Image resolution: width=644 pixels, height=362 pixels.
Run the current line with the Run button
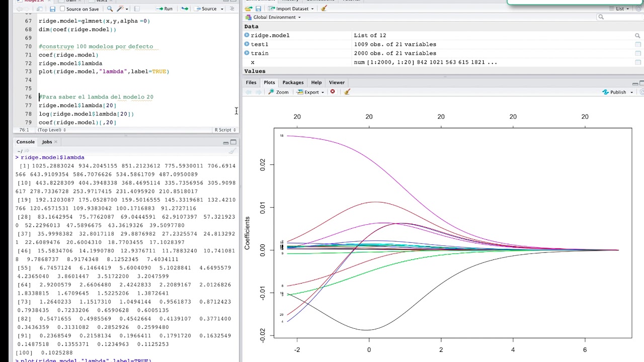click(x=165, y=9)
